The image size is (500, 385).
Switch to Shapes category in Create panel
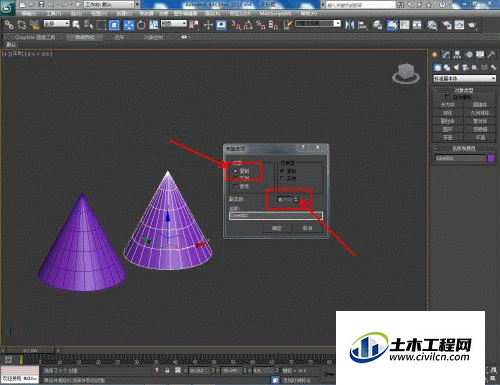(447, 68)
